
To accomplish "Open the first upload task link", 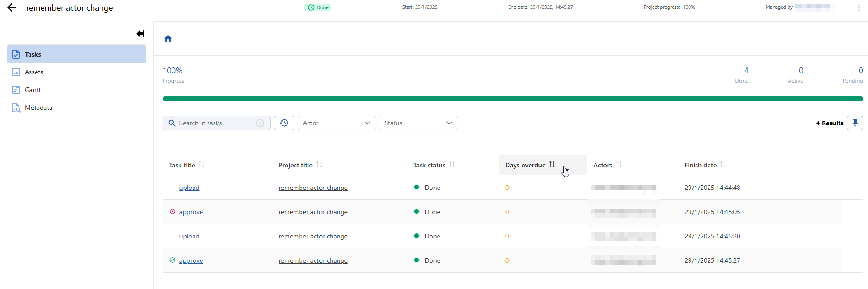I will [189, 188].
